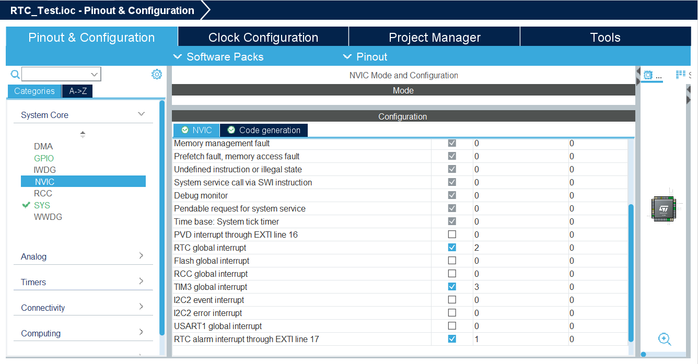Click the search magnifier icon
Viewport: 698px width, 364px height.
(x=15, y=74)
